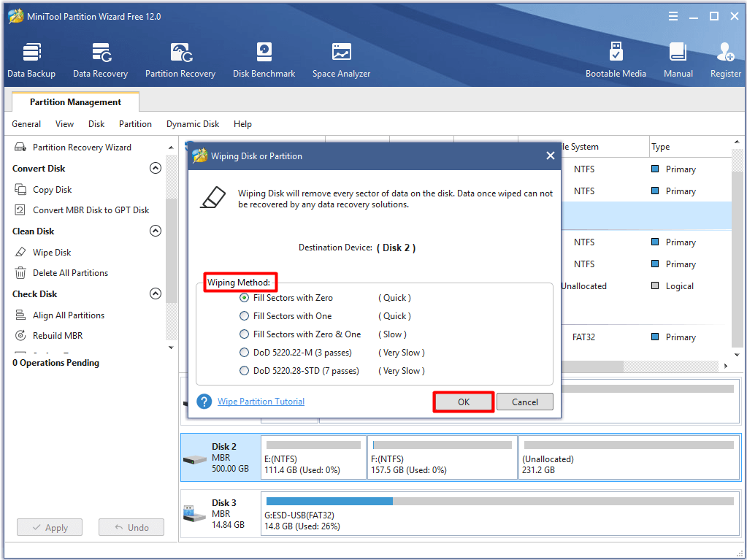Click the Disk 2 drive icon

click(195, 459)
